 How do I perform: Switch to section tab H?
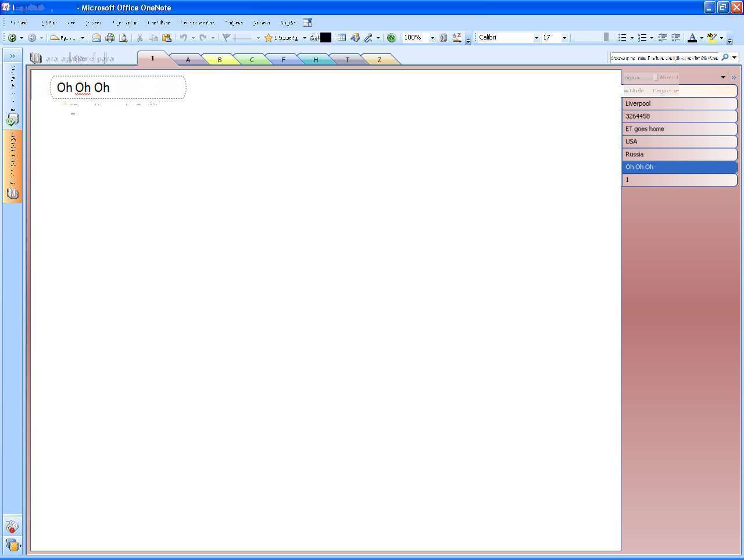pyautogui.click(x=316, y=59)
